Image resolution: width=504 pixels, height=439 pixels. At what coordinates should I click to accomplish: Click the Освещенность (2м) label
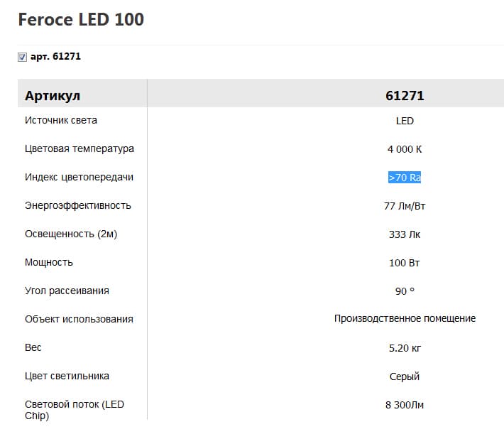(x=71, y=234)
